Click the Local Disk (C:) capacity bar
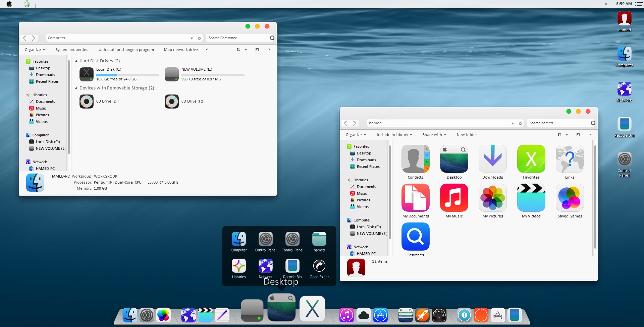Screen dimensions: 644x327 pyautogui.click(x=127, y=75)
